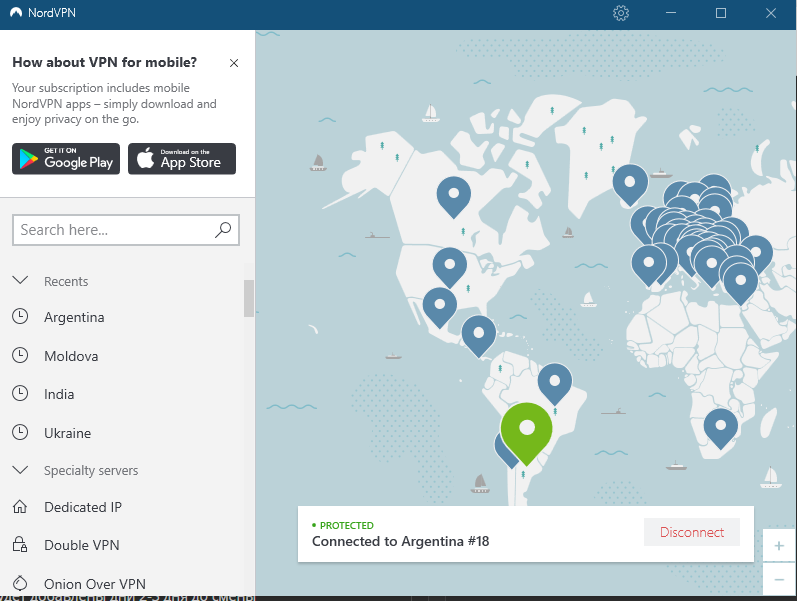Image resolution: width=797 pixels, height=601 pixels.
Task: Select the Iceland map pin
Action: click(630, 185)
